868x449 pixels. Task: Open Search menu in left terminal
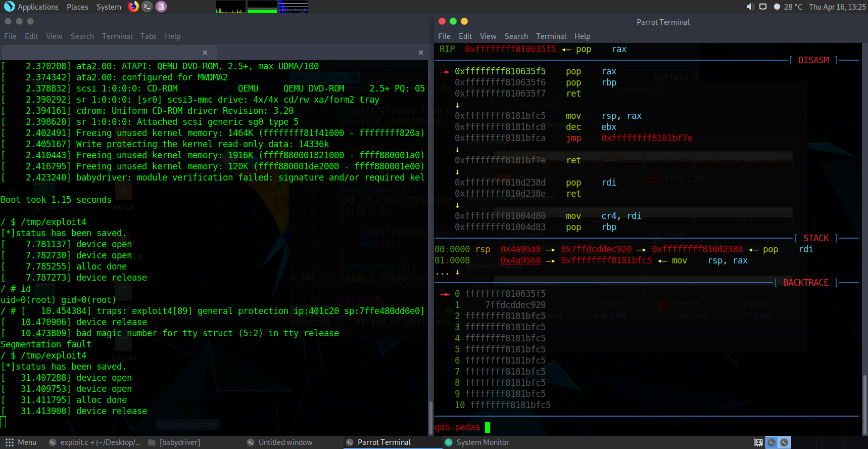[82, 36]
